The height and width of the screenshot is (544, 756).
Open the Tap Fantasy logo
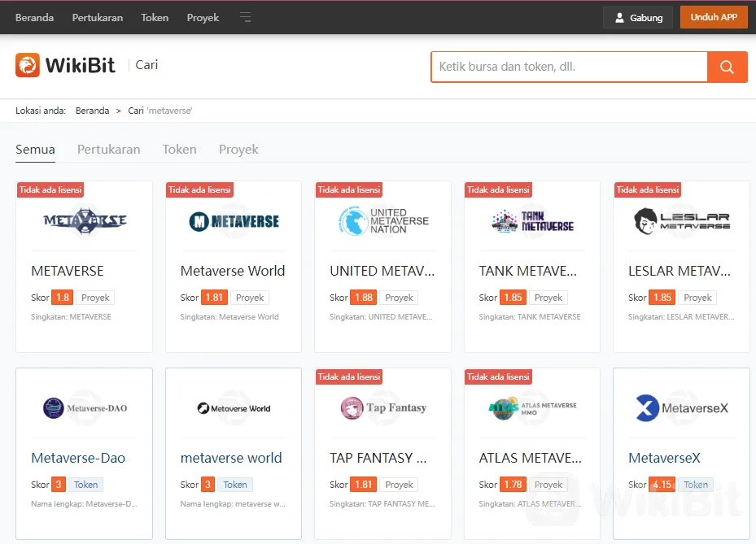[x=383, y=407]
